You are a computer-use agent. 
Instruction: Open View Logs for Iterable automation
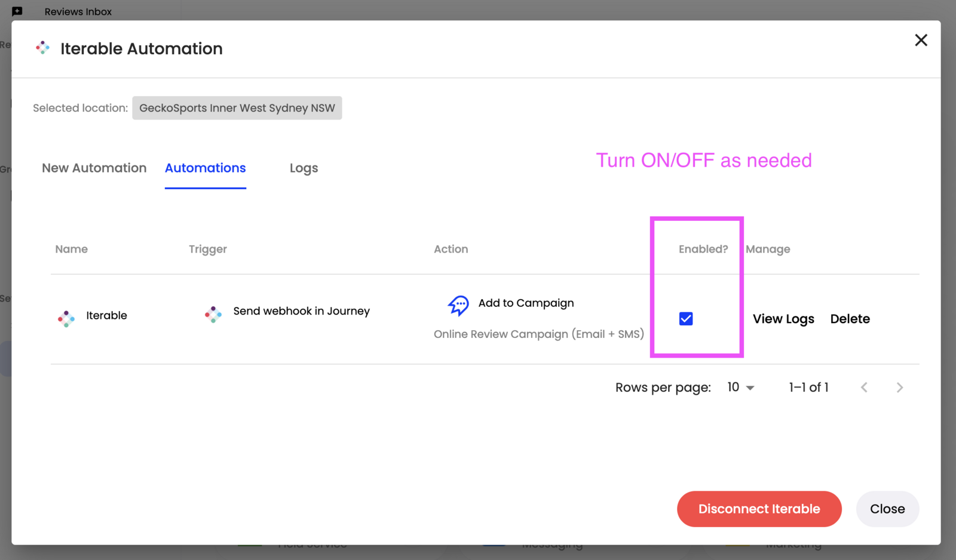[x=783, y=319]
